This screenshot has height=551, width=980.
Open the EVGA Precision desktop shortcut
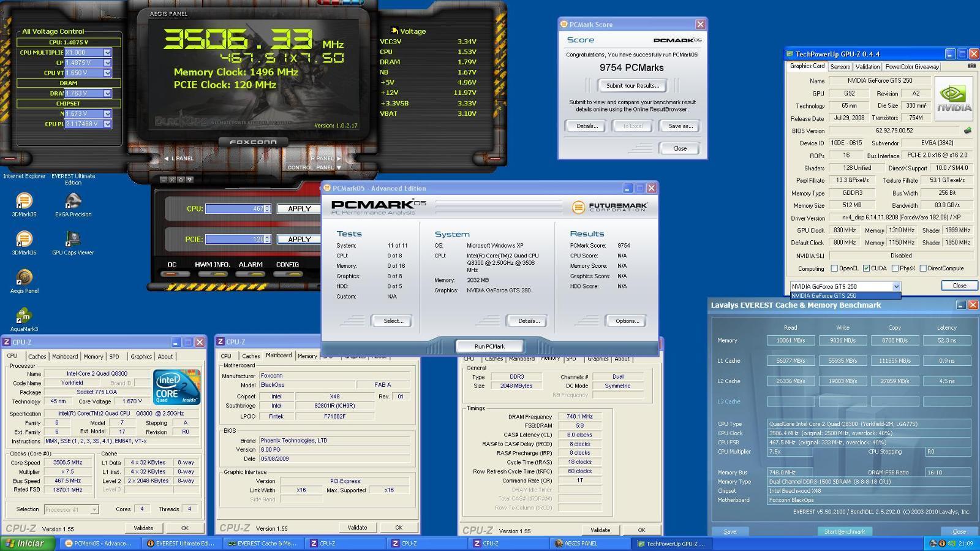click(73, 204)
